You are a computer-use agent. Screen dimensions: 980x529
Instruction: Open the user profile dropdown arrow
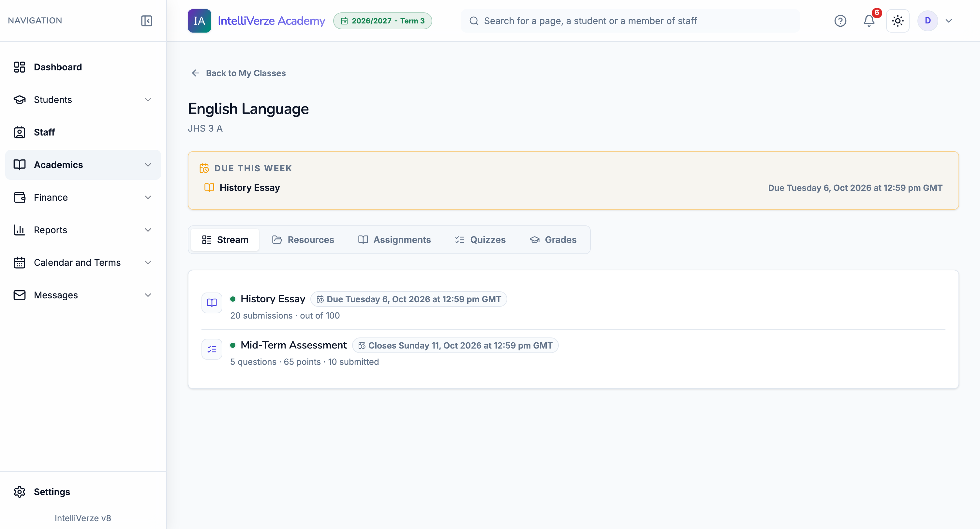pos(949,21)
